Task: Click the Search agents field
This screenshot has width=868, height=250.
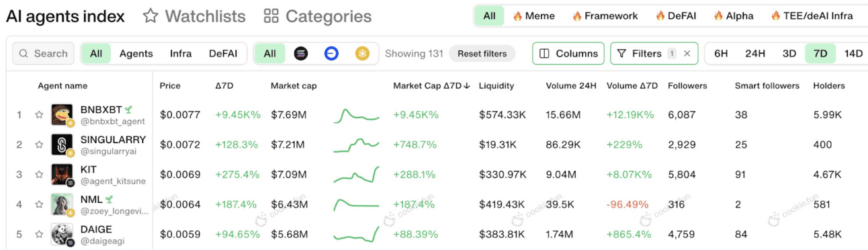Action: (43, 54)
